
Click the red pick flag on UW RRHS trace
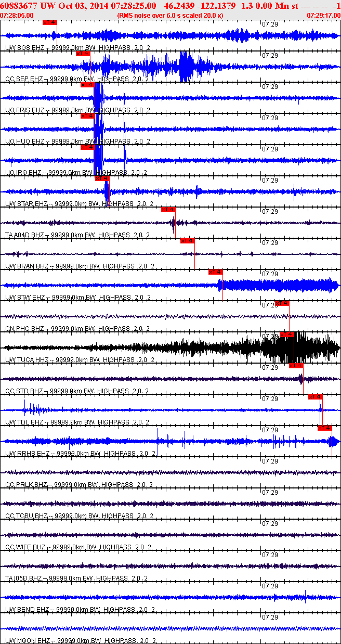325,428
